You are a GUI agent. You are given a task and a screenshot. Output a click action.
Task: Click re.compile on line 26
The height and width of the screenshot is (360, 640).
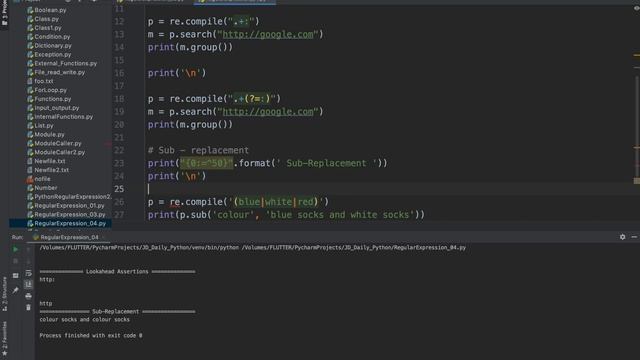[x=196, y=202]
